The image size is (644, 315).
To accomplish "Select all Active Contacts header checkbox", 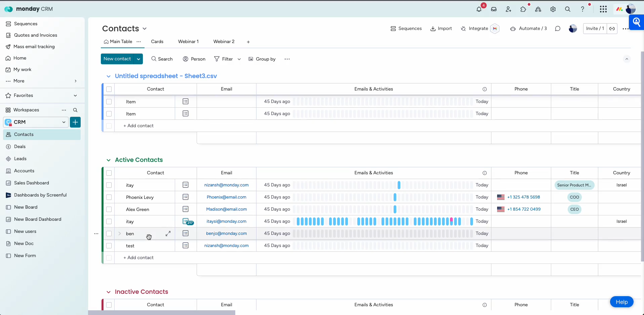I will [109, 173].
